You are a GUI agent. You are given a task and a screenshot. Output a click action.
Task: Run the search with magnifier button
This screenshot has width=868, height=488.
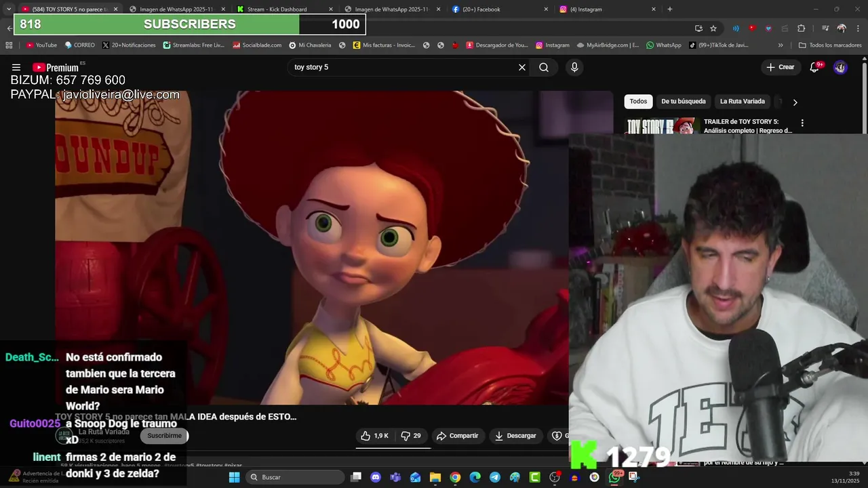pyautogui.click(x=544, y=67)
